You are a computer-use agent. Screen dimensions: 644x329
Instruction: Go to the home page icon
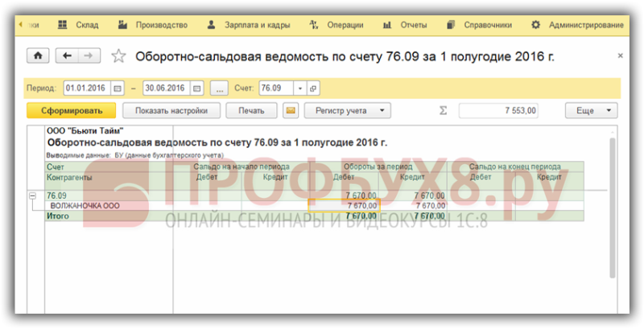click(38, 56)
